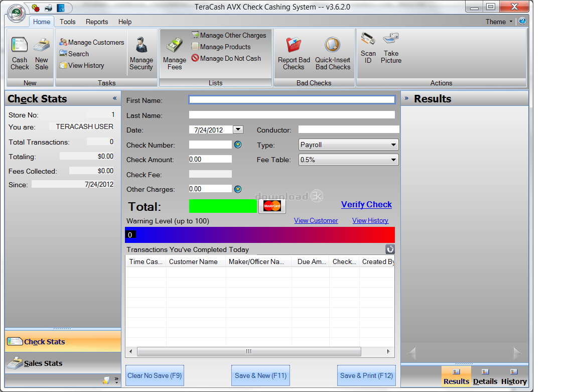Open Manage Other Charges
Screen dimensions: 578x392
[229, 35]
